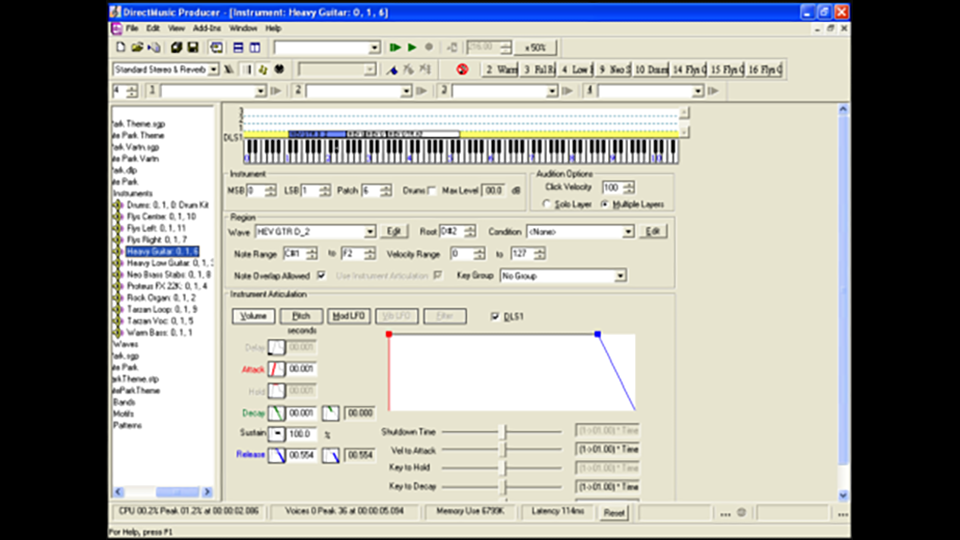Click the project tree toggle icon

point(216,47)
